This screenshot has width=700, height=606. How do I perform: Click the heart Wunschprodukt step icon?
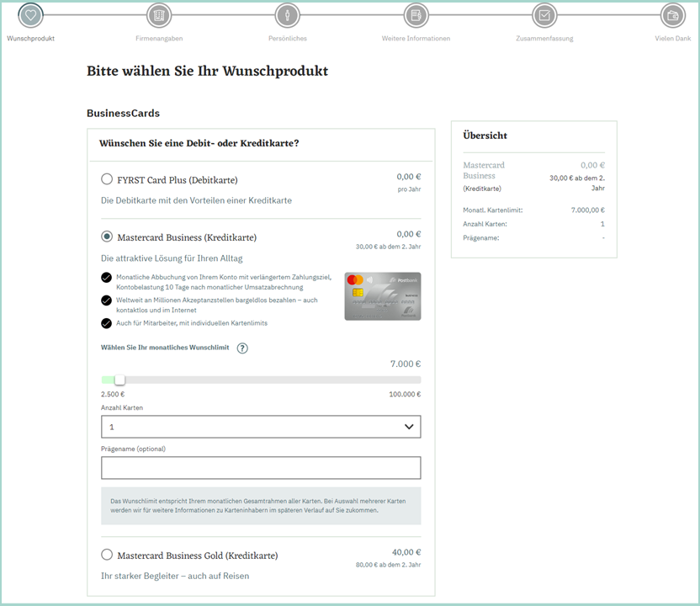[x=31, y=15]
